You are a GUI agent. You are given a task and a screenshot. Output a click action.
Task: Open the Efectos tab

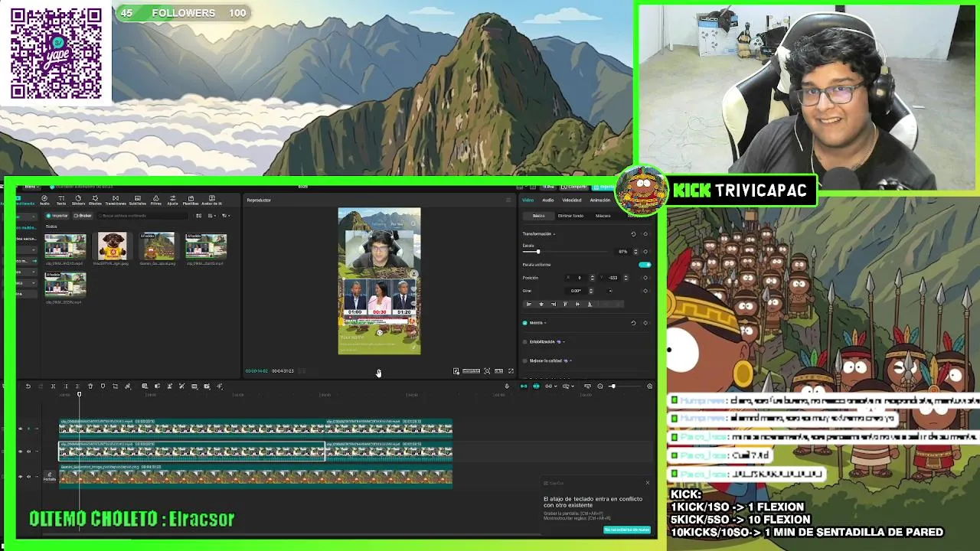95,200
